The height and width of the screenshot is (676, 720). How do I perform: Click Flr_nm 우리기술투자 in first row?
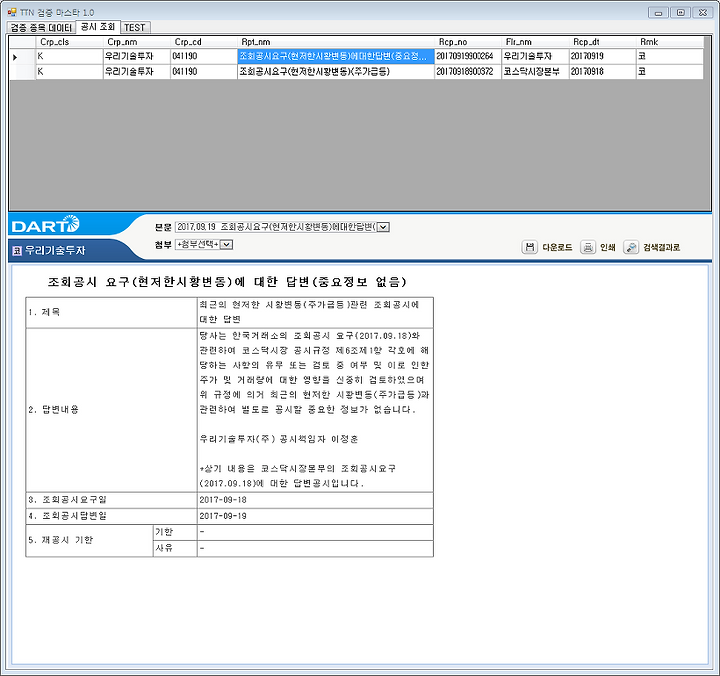(535, 56)
